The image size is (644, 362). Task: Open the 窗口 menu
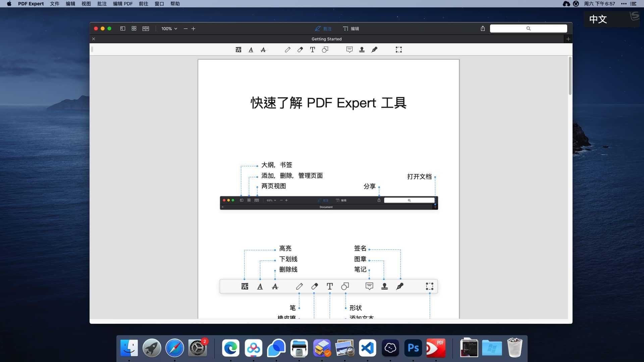click(159, 4)
